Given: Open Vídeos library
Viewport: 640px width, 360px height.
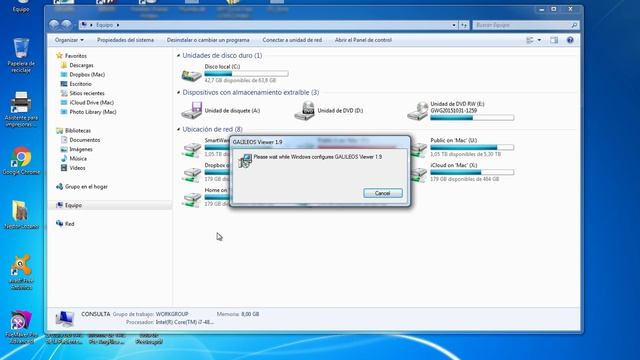Looking at the screenshot, I should click(x=77, y=168).
